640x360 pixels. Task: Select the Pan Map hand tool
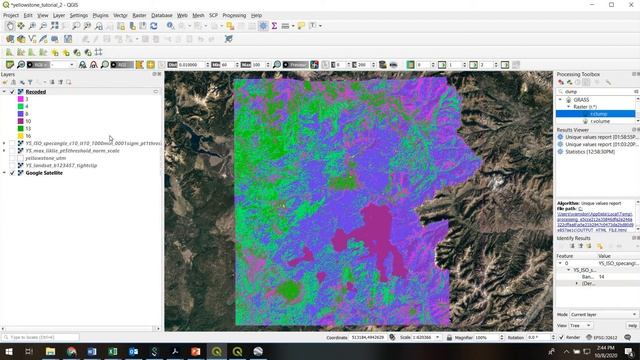[x=10, y=26]
